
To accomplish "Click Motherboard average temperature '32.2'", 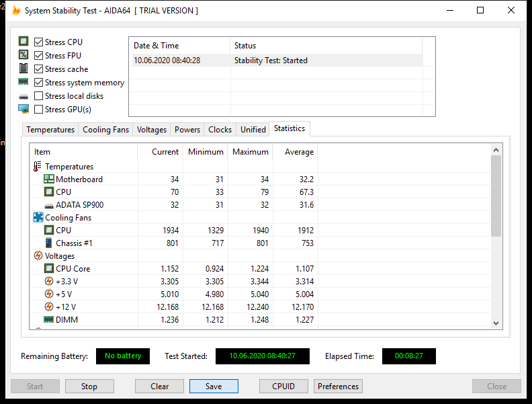I will 306,179.
